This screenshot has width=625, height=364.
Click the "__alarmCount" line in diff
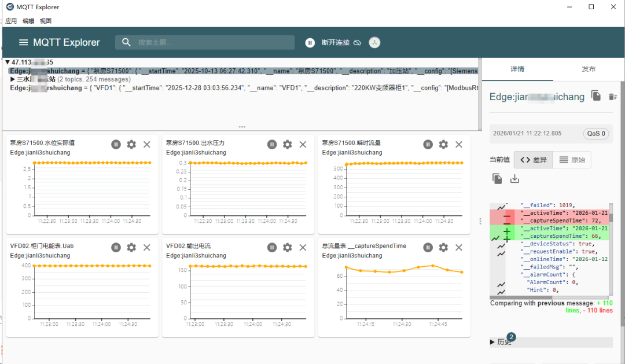pos(547,274)
